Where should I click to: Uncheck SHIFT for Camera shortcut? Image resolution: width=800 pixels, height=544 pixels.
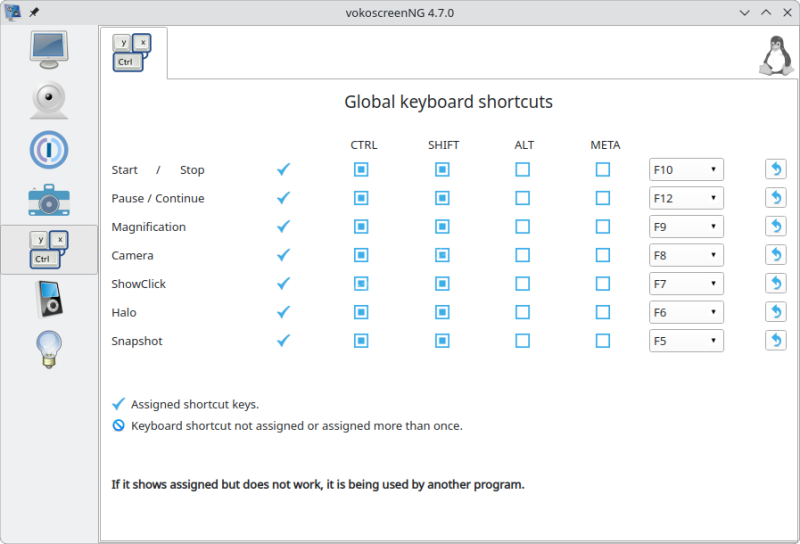[442, 255]
